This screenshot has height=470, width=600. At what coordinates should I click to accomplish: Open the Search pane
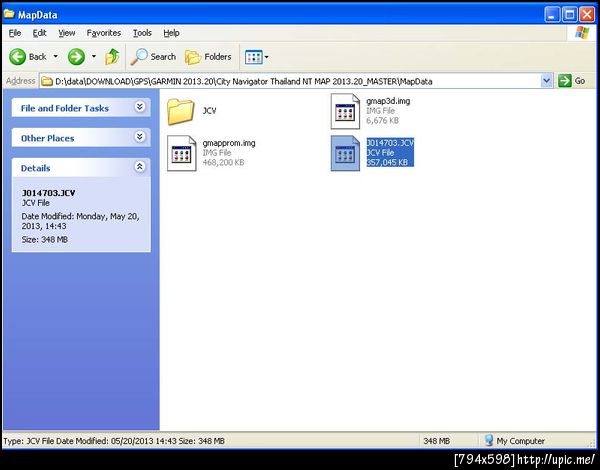pos(153,57)
